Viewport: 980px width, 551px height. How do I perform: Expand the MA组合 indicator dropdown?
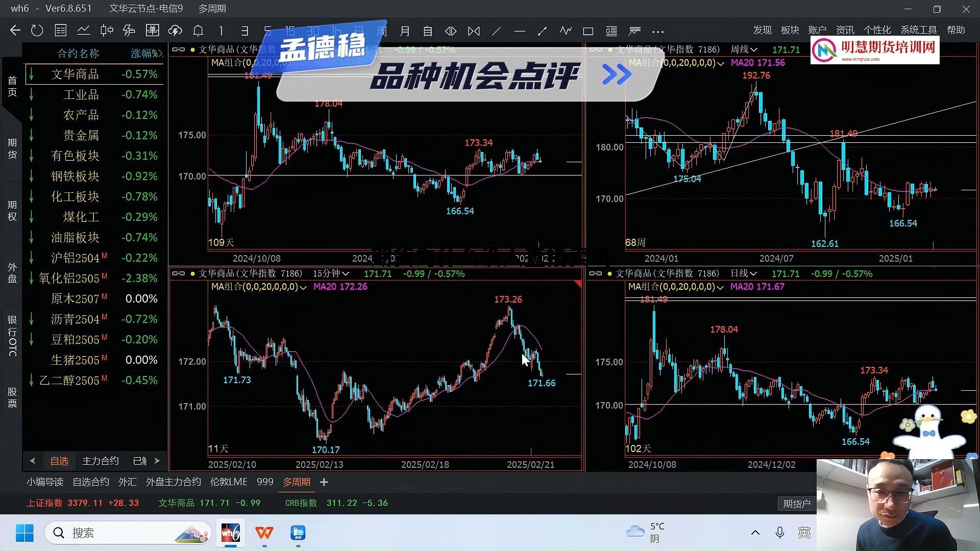click(x=304, y=287)
